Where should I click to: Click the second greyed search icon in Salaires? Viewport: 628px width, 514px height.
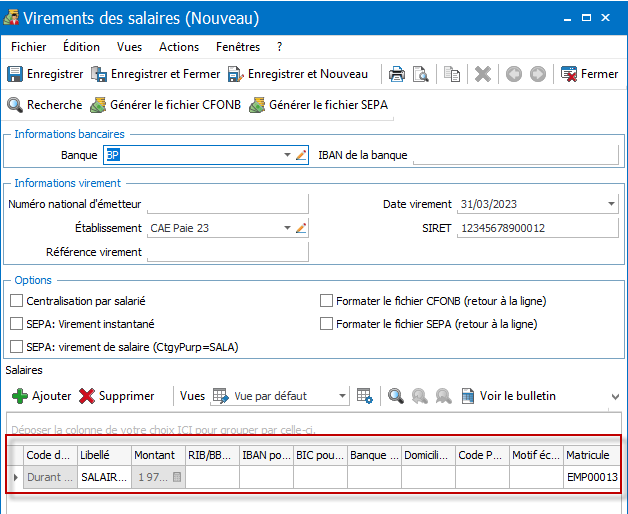pos(444,396)
